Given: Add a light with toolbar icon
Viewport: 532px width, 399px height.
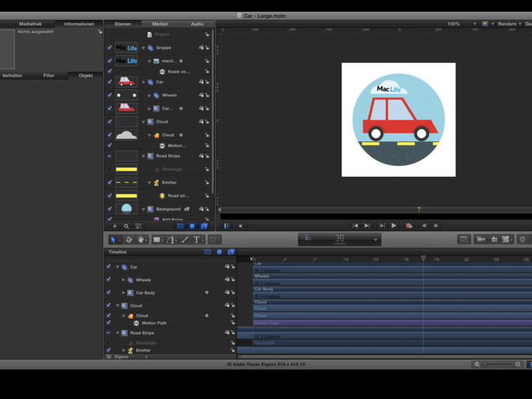Looking at the screenshot, I should 494,240.
